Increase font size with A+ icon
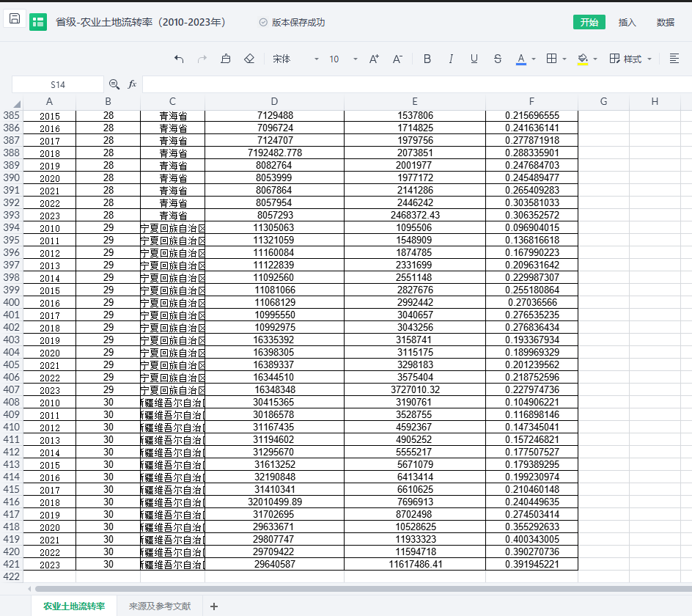 coord(374,59)
